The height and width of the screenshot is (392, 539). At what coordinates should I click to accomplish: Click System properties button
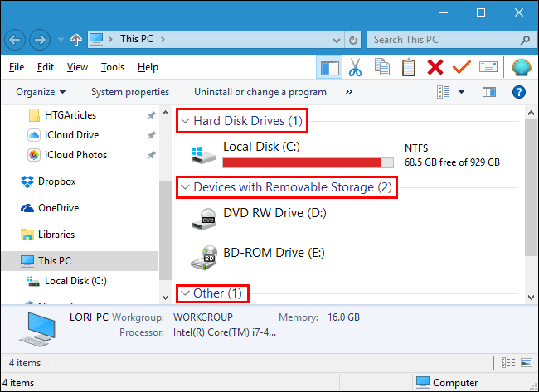pos(130,92)
